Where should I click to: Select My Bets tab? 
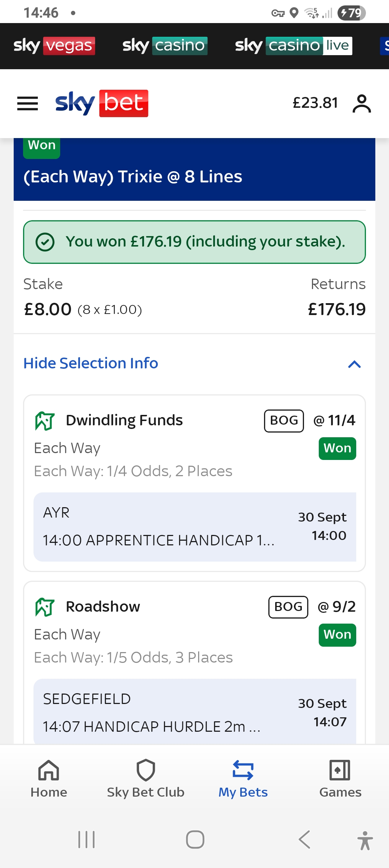(x=243, y=779)
